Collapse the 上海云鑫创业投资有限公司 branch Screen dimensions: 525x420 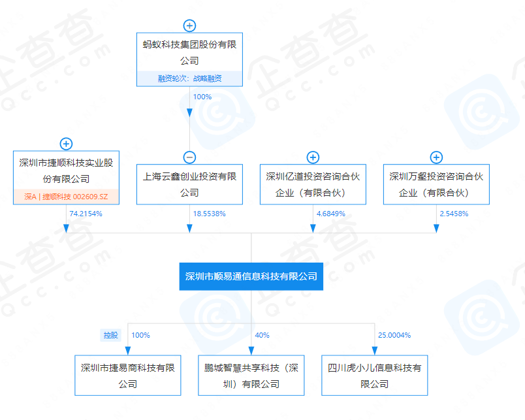click(x=189, y=157)
